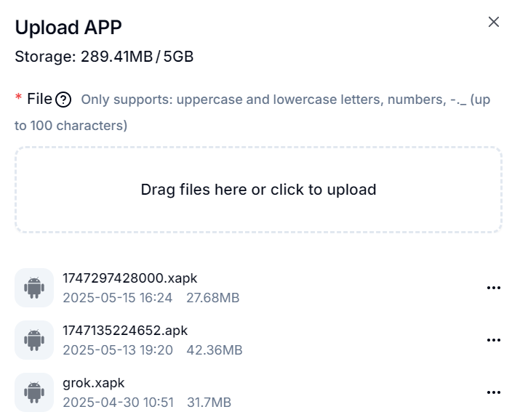
Task: Click the 2025-05-15 16:24 upload date
Action: [118, 298]
